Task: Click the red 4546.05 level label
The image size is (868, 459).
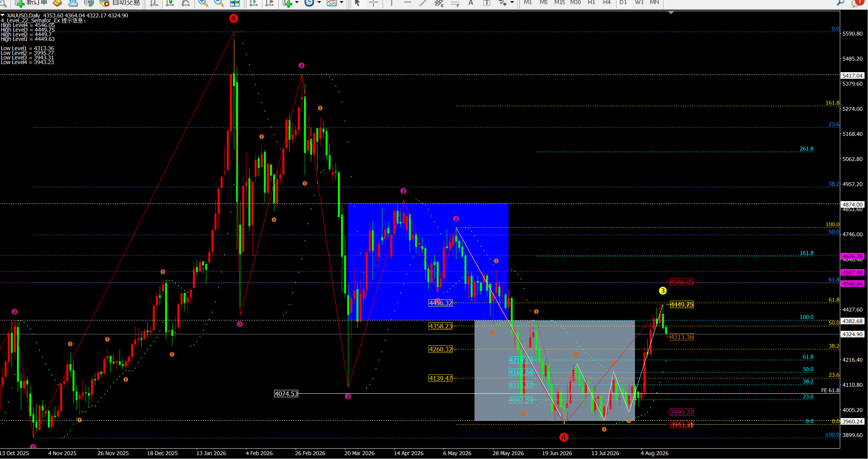Action: [682, 282]
